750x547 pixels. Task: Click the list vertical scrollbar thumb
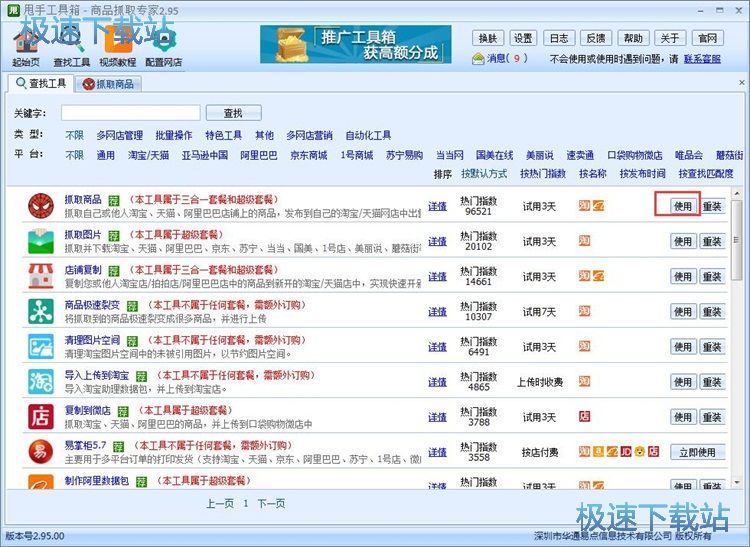click(737, 240)
